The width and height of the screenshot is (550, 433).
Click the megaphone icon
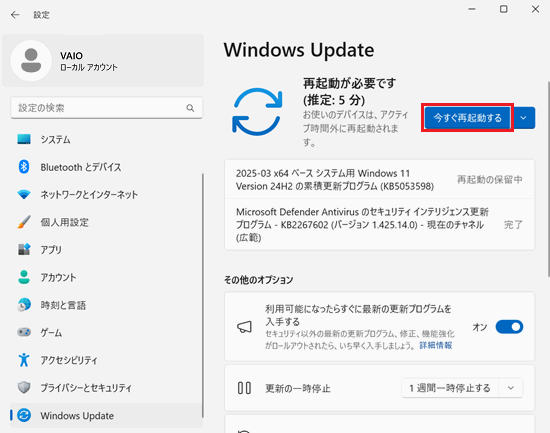pyautogui.click(x=244, y=327)
